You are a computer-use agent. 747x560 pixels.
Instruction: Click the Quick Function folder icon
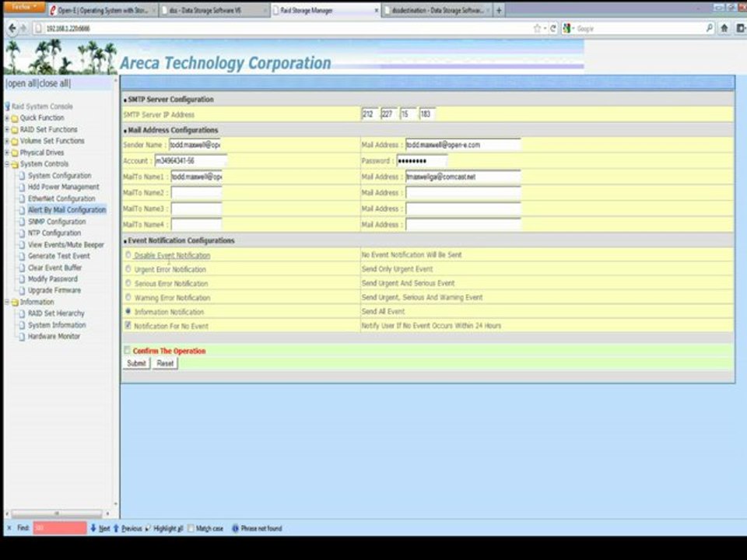click(x=15, y=118)
